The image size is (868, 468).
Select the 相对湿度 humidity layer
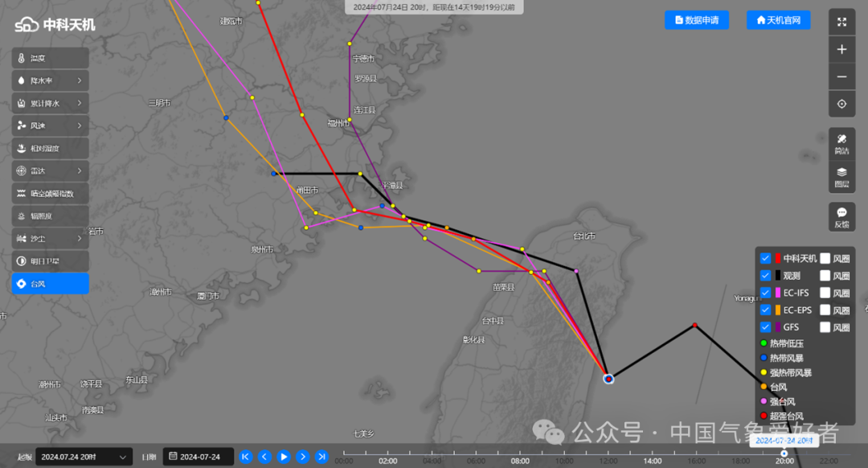[50, 148]
